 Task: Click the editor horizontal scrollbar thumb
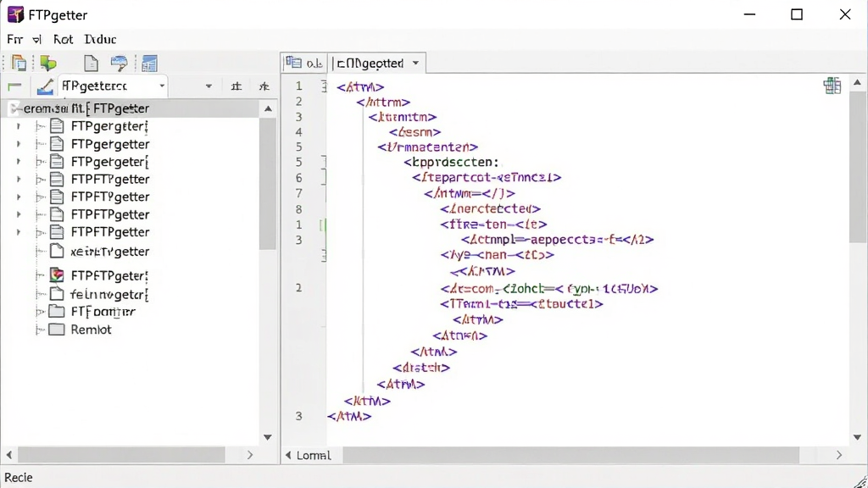tap(570, 455)
